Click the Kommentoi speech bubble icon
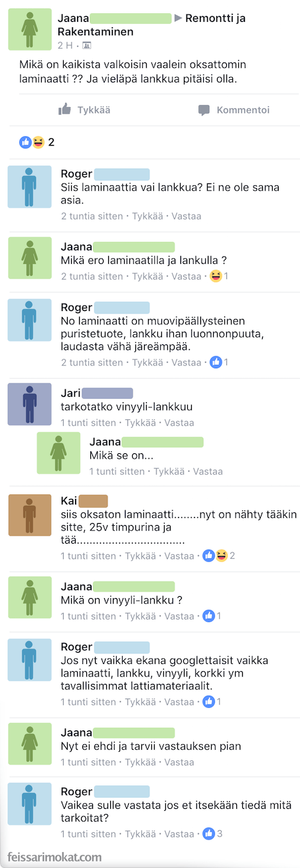Image resolution: width=300 pixels, height=868 pixels. (x=204, y=110)
